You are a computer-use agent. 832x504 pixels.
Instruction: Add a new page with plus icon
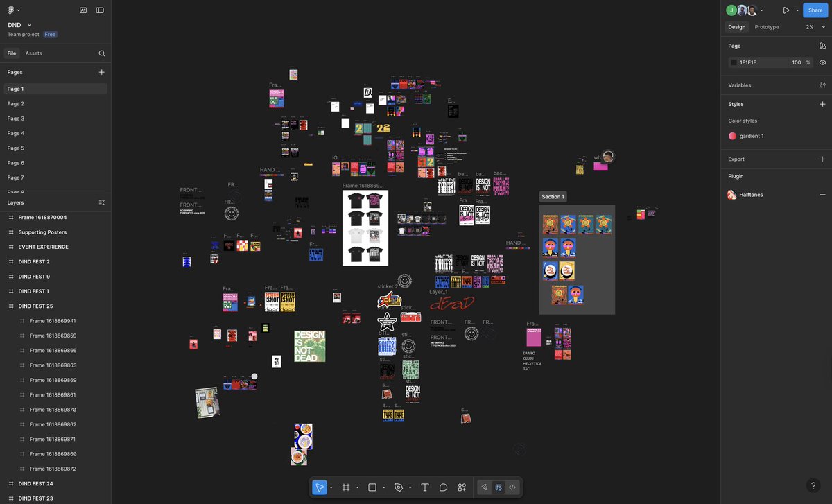[102, 72]
